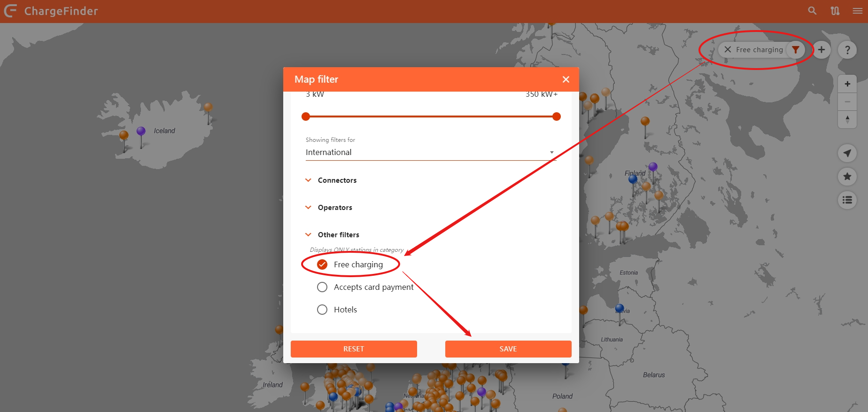Open the International region dropdown
Viewport: 868px width, 412px height.
click(431, 152)
